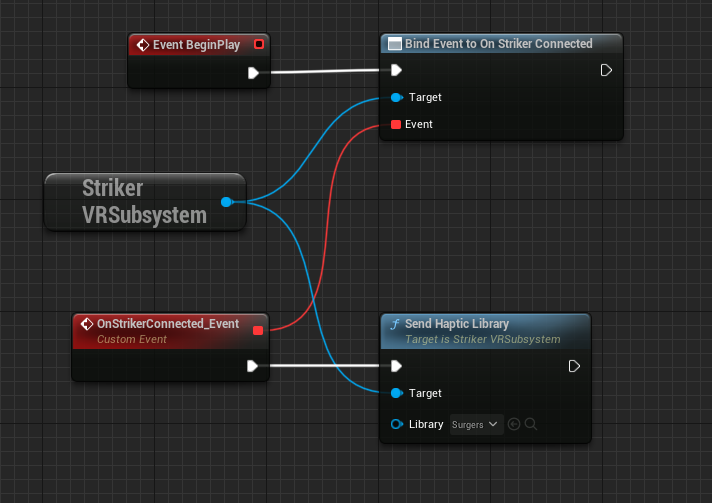Click the Bind Event node header icon
The height and width of the screenshot is (503, 712).
point(395,44)
